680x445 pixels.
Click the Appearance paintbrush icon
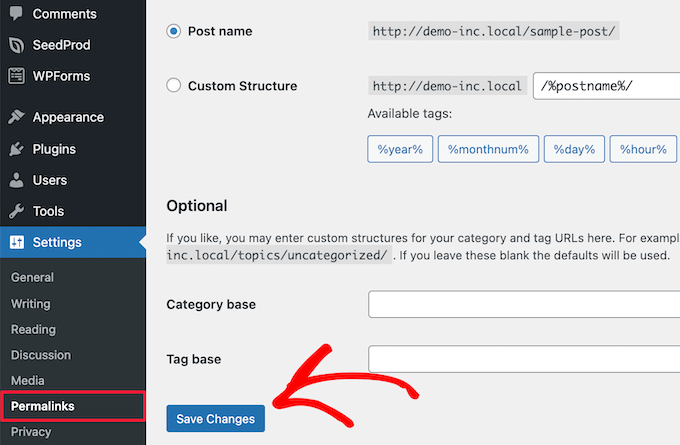[16, 117]
